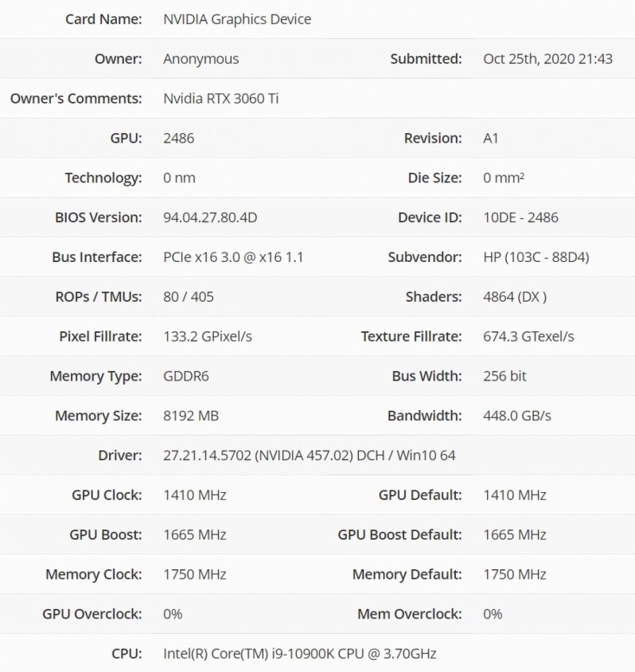This screenshot has height=672, width=635.
Task: Click the Shaders value 4864 (DX )
Action: pyautogui.click(x=515, y=297)
